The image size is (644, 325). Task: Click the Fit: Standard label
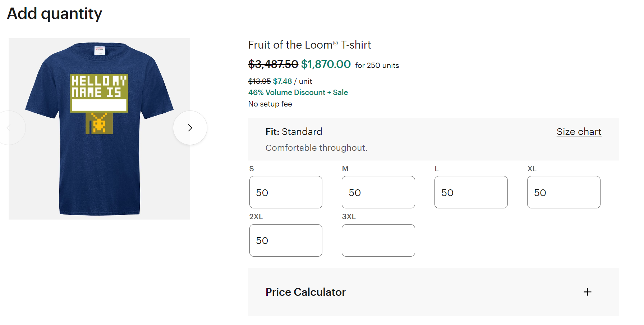click(x=294, y=132)
